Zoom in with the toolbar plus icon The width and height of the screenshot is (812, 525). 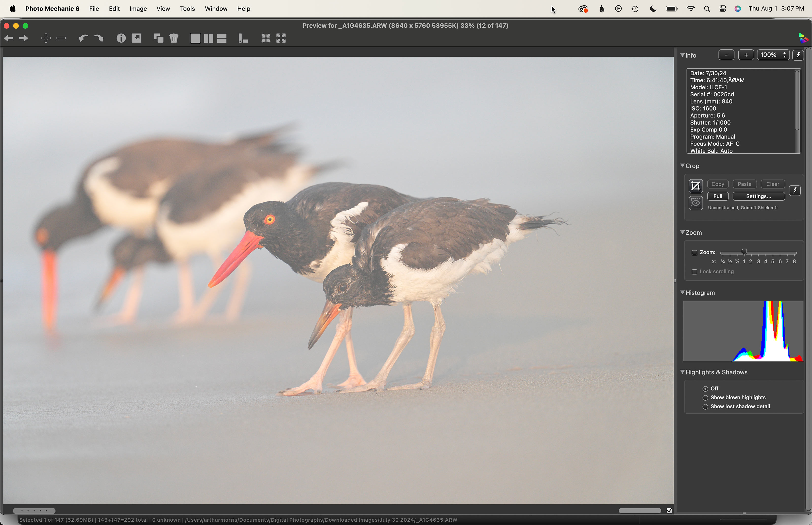(x=46, y=38)
